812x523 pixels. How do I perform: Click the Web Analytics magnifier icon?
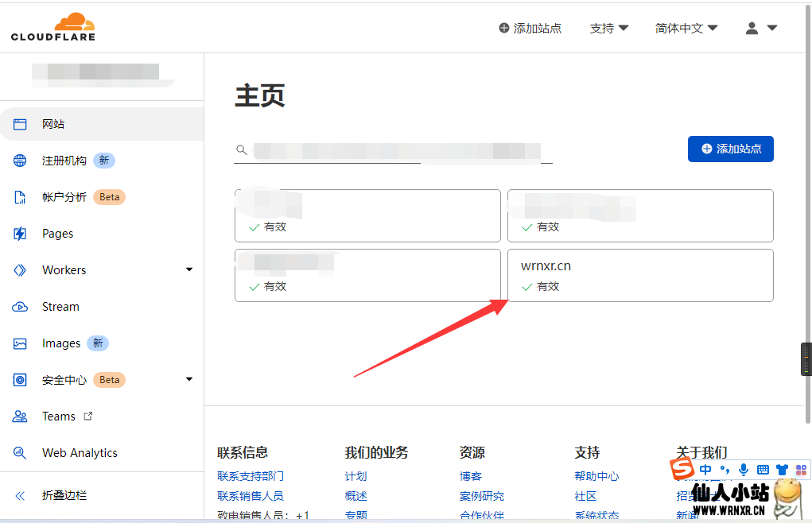tap(20, 453)
